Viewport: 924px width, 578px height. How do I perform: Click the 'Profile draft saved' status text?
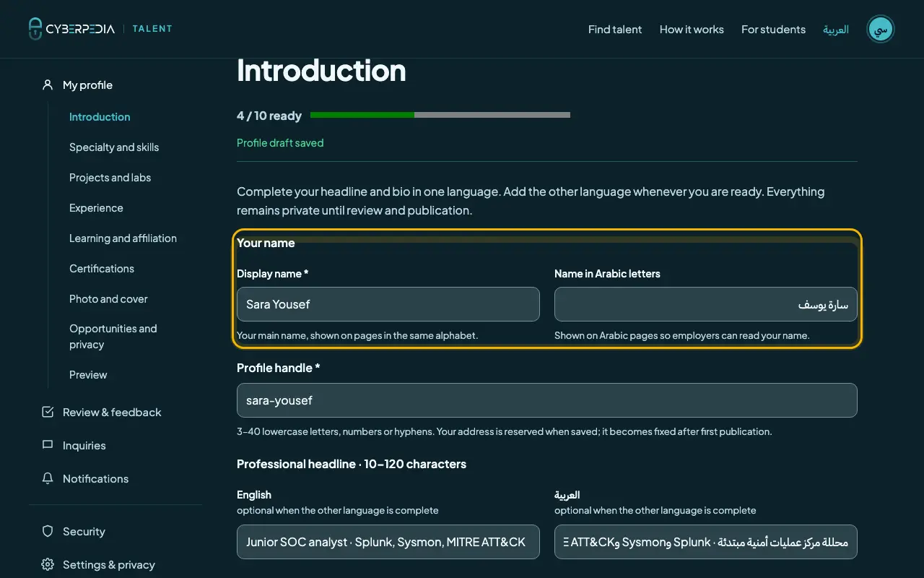(x=280, y=143)
